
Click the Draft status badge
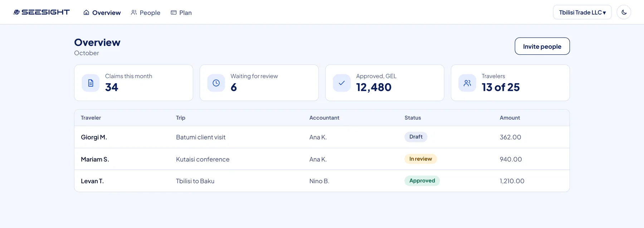click(416, 137)
